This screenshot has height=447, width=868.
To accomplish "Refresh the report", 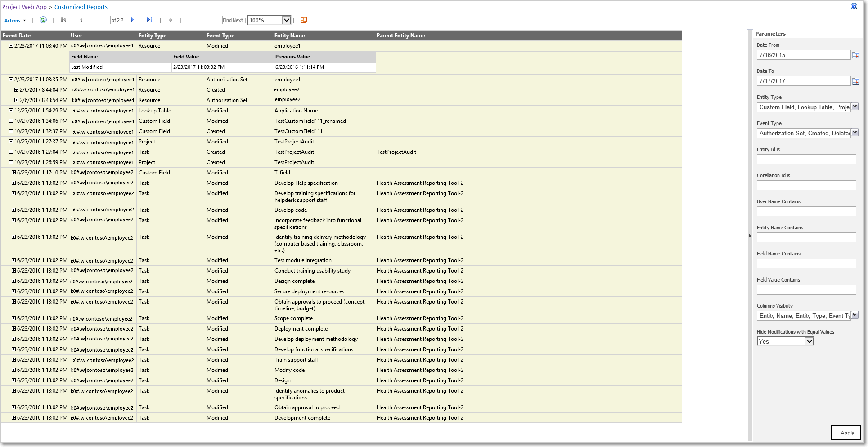I will [x=43, y=20].
